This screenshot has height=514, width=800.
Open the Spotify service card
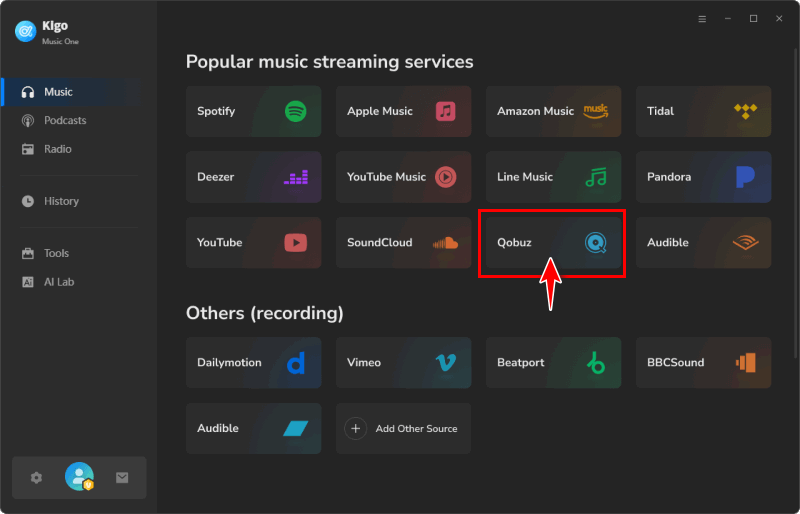(x=254, y=111)
